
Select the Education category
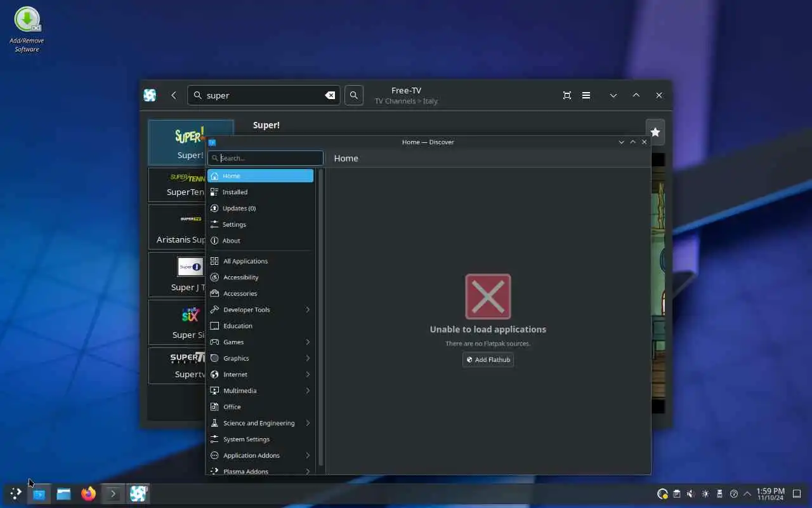coord(260,326)
